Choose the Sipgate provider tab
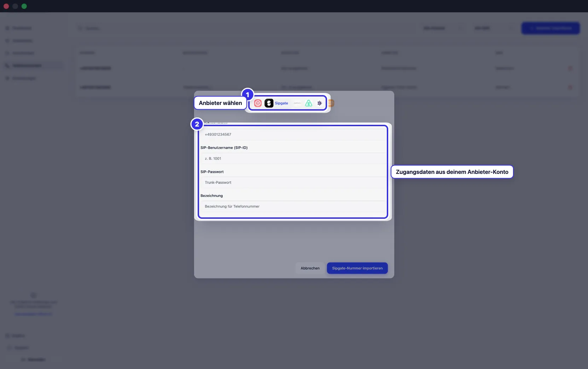This screenshot has width=588, height=369. pyautogui.click(x=277, y=103)
